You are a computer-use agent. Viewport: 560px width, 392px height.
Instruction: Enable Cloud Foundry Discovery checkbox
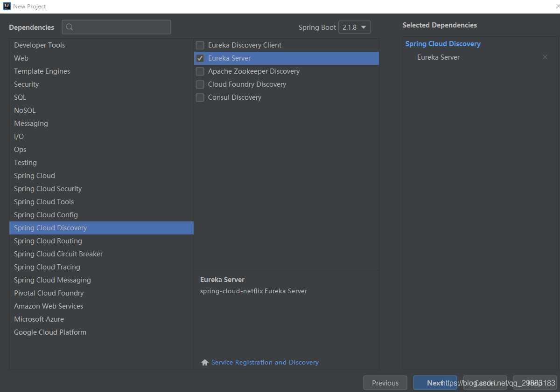tap(200, 84)
